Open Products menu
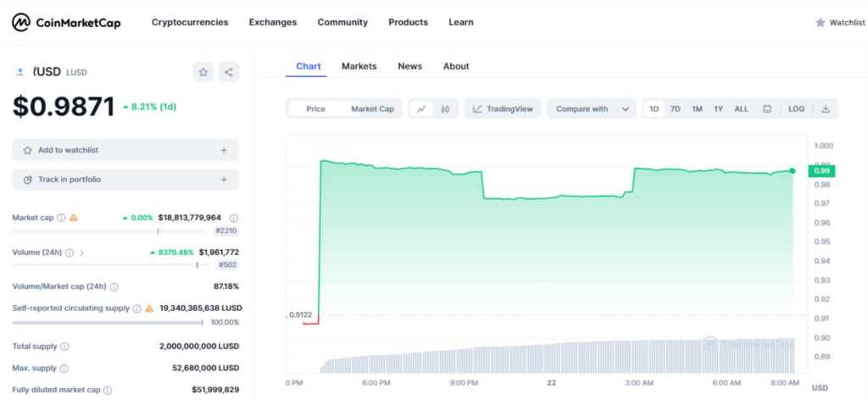 pyautogui.click(x=408, y=23)
